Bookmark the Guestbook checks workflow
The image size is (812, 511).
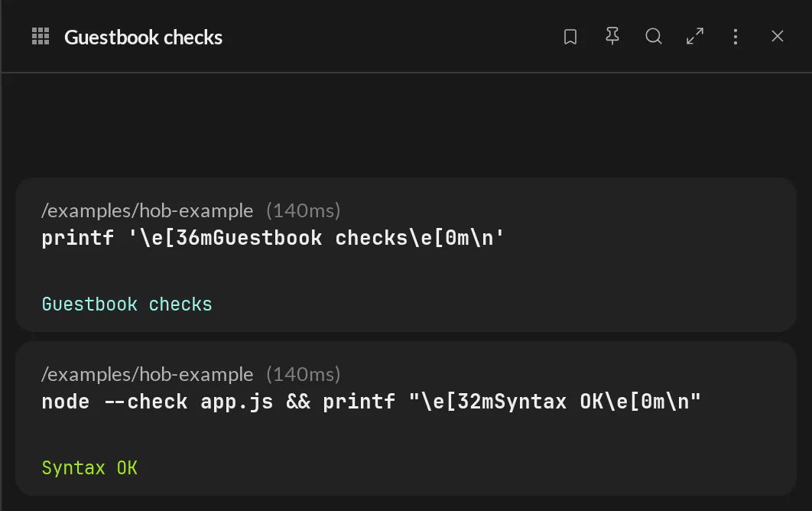[x=570, y=36]
